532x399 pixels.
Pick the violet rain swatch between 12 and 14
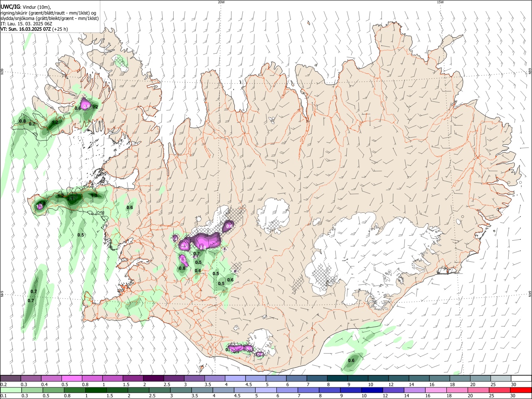tap(393, 390)
